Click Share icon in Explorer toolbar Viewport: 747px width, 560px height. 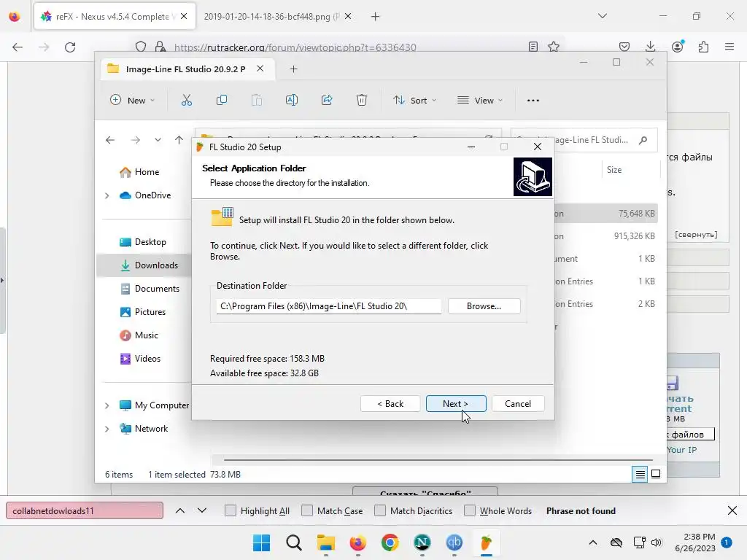pyautogui.click(x=327, y=100)
